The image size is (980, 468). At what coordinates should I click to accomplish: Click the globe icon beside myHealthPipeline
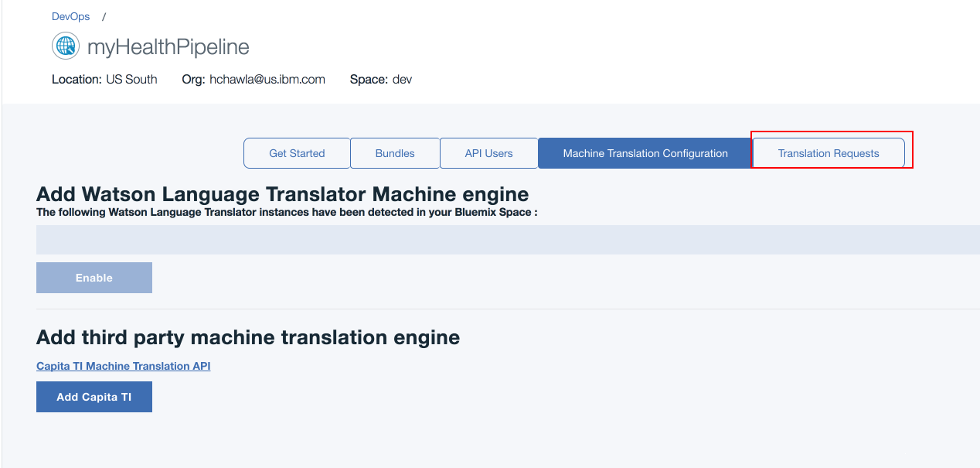click(x=66, y=46)
